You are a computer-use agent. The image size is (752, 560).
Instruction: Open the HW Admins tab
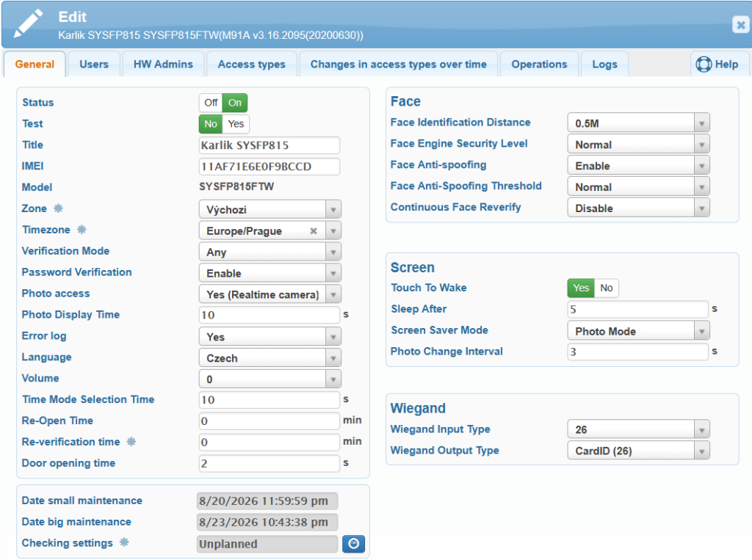tap(163, 65)
